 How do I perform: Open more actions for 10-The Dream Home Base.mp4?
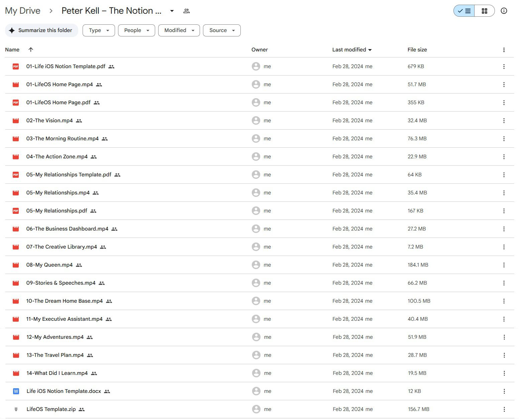(504, 301)
